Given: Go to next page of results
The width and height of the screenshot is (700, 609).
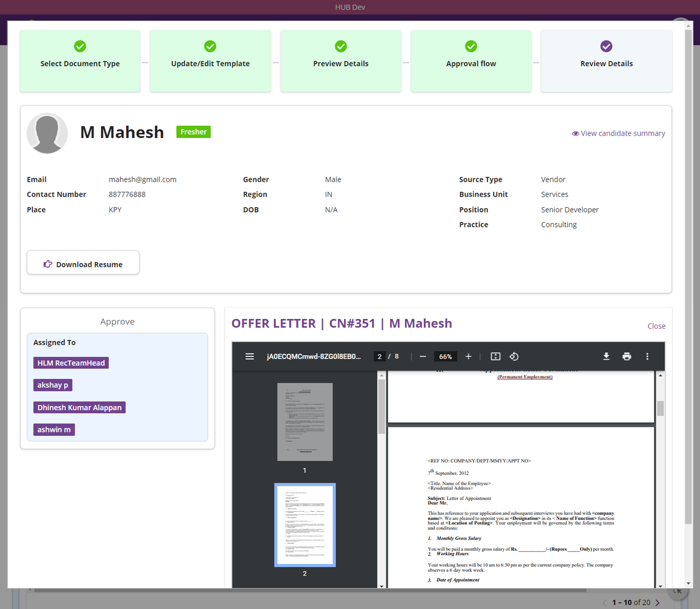Looking at the screenshot, I should click(658, 603).
